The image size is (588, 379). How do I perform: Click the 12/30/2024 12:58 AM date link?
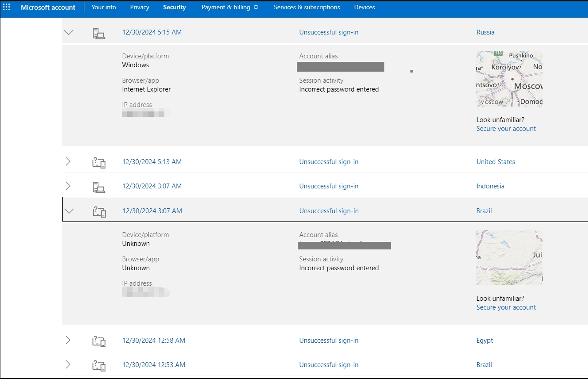(x=154, y=341)
